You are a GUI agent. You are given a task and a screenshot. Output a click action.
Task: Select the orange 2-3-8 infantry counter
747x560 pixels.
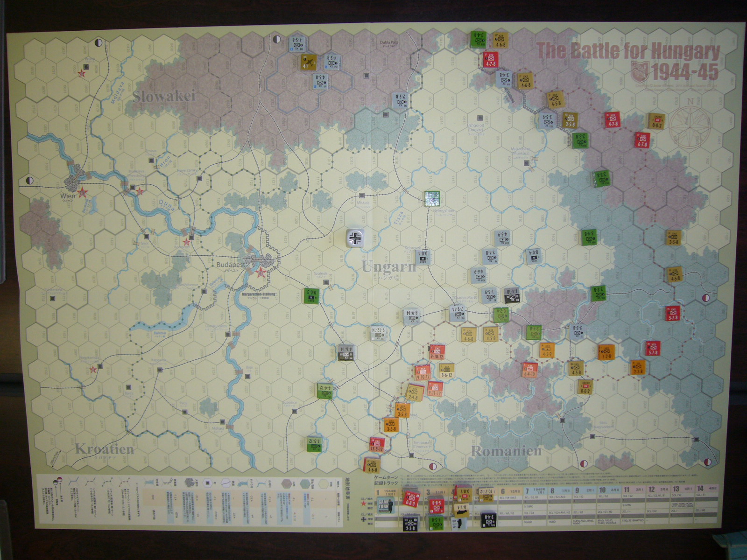pos(638,367)
